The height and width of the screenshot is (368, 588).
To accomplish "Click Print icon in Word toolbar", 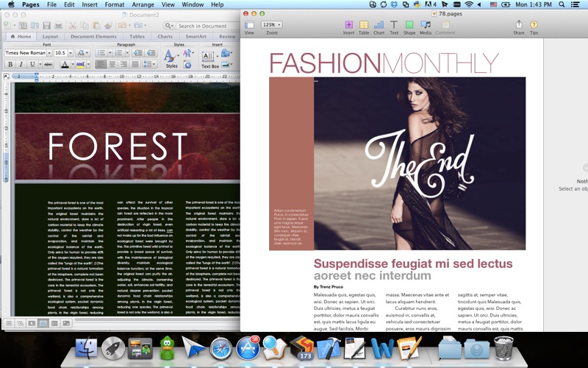I will (59, 26).
